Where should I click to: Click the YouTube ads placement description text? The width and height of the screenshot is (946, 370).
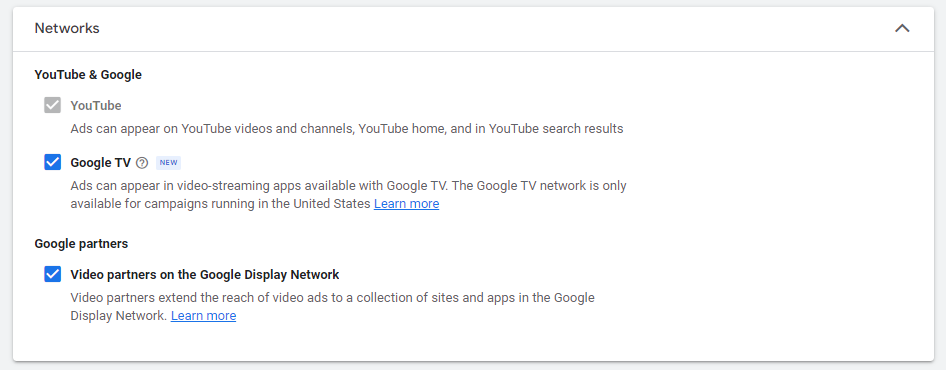tap(347, 129)
